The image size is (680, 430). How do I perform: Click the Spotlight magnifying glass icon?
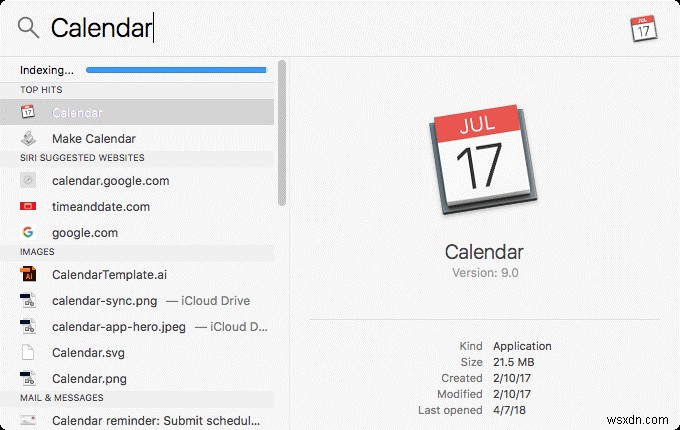28,28
